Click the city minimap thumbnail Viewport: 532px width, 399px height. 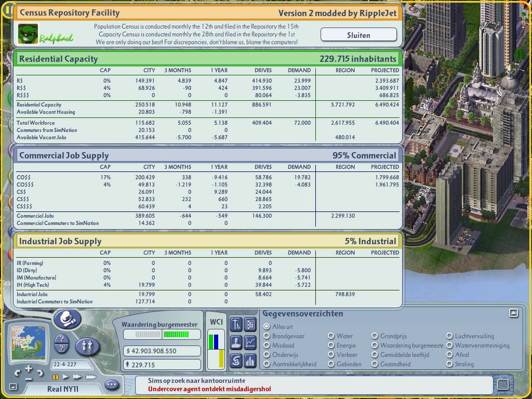pos(29,342)
